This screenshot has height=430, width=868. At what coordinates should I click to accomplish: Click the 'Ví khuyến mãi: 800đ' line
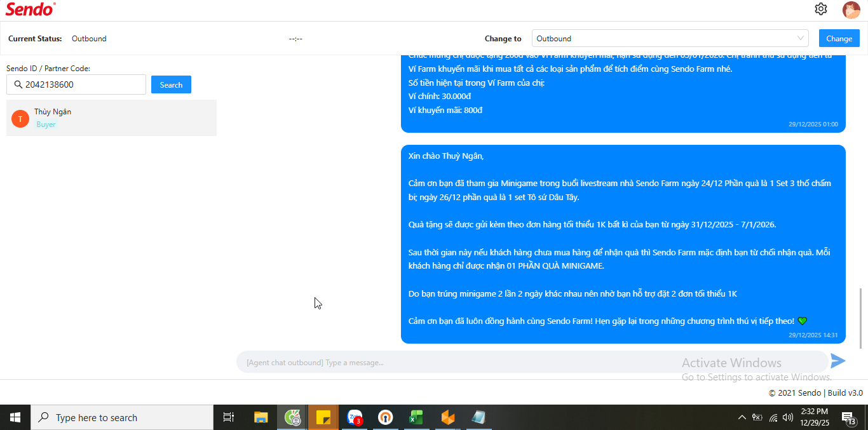pyautogui.click(x=445, y=110)
